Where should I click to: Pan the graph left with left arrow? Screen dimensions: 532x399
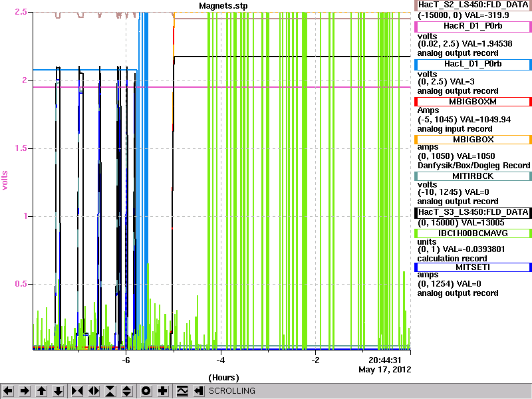tap(8, 391)
